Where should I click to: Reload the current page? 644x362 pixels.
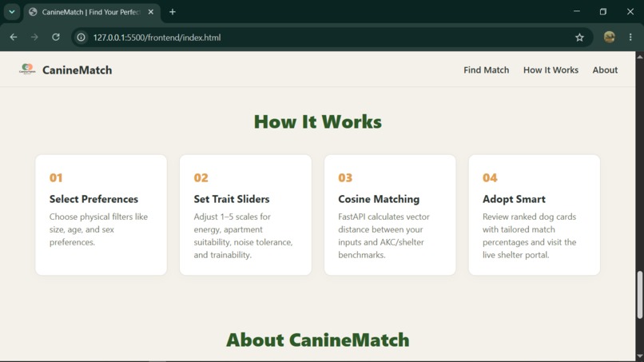(x=56, y=38)
